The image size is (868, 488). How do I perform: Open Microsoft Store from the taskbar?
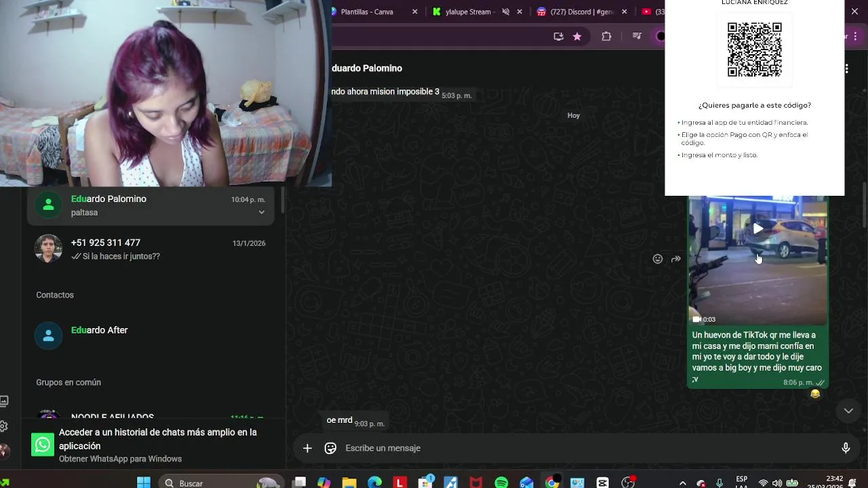[425, 483]
